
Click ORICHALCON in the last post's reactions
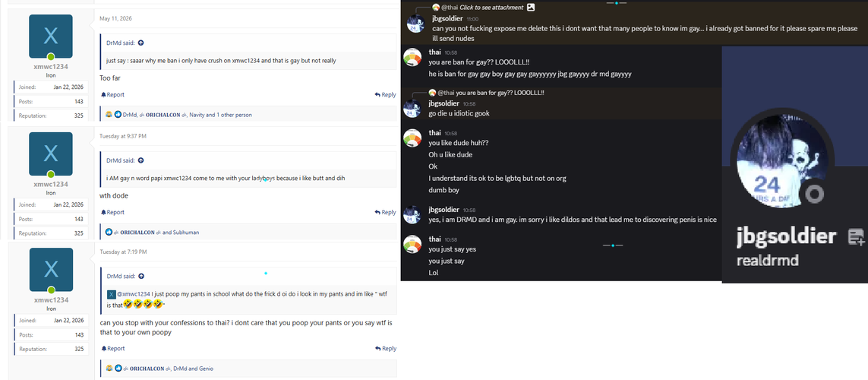[x=147, y=369]
